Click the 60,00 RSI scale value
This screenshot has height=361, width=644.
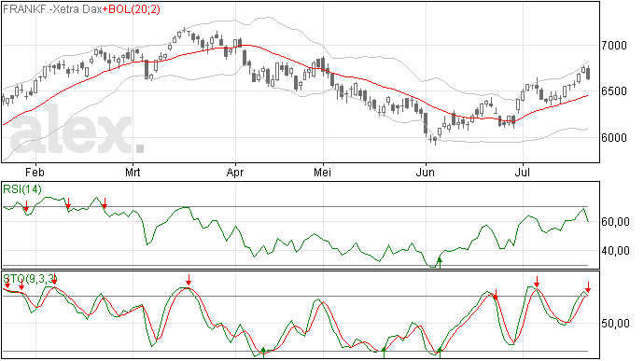(615, 222)
